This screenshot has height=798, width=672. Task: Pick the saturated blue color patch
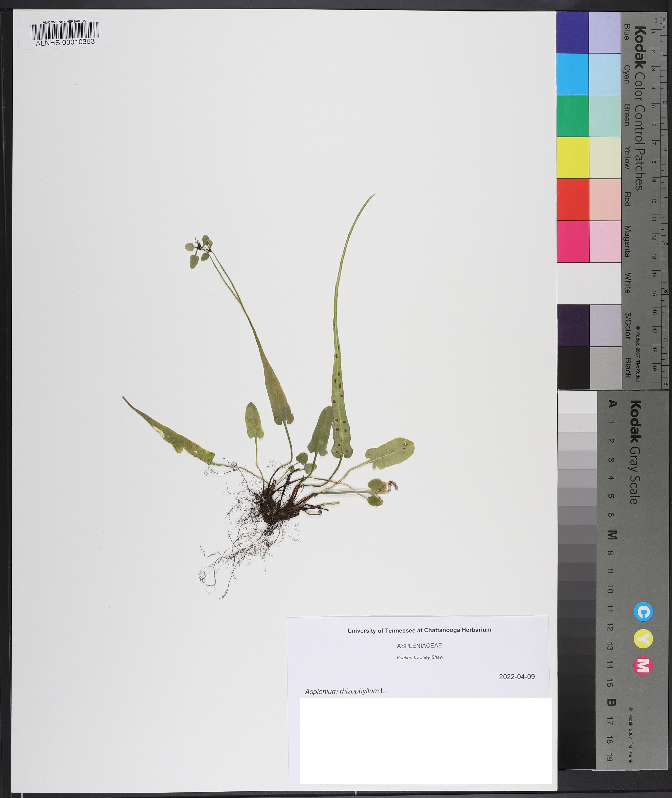(x=573, y=32)
